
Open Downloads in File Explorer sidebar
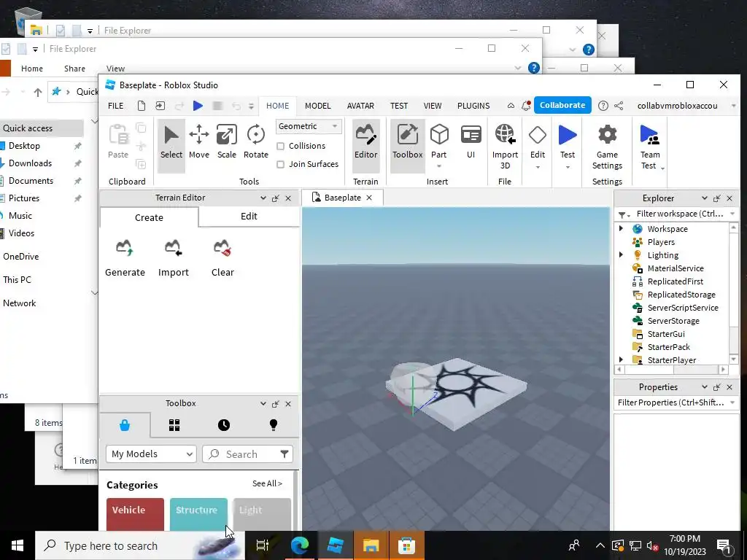pos(30,163)
